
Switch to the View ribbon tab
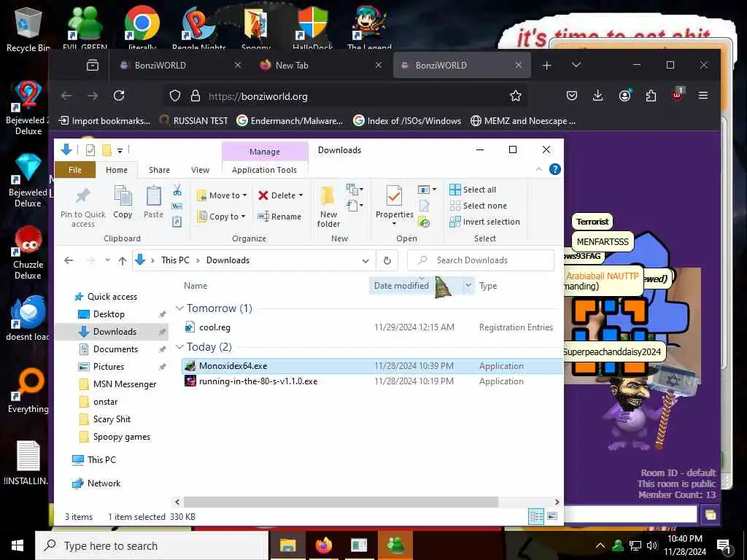tap(200, 170)
